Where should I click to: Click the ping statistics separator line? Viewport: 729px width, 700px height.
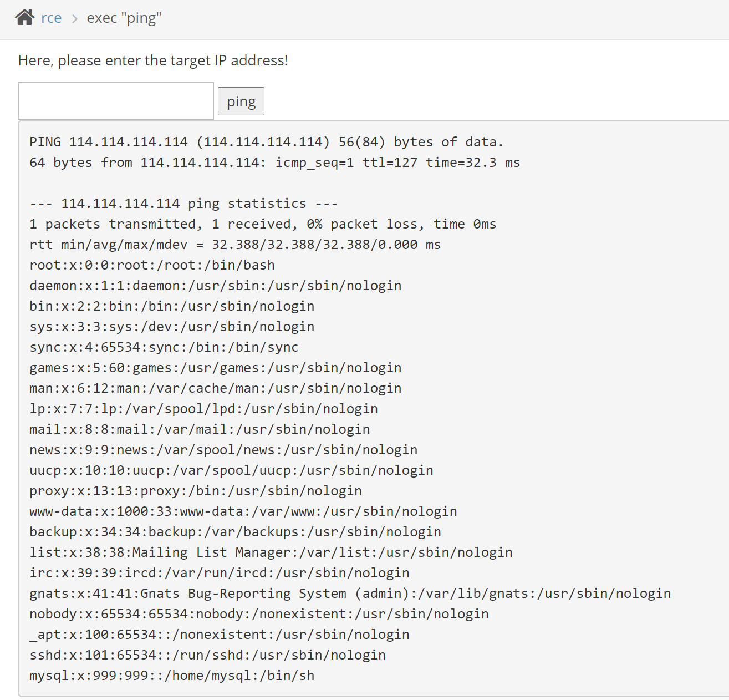[x=183, y=204]
